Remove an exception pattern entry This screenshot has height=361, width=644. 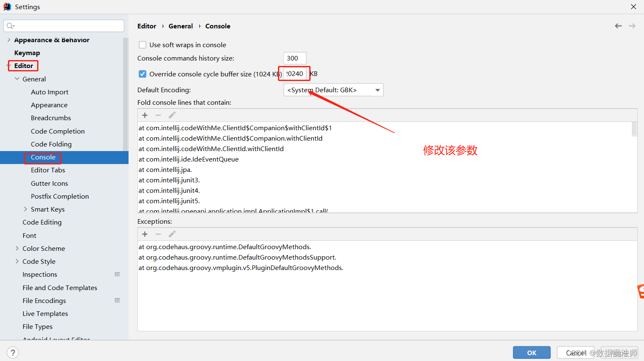click(158, 234)
